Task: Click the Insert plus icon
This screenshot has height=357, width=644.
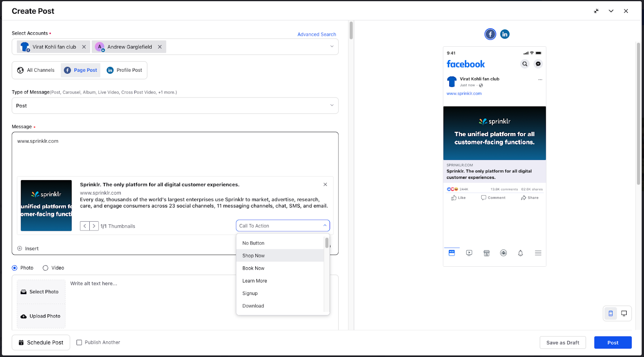Action: (x=20, y=249)
